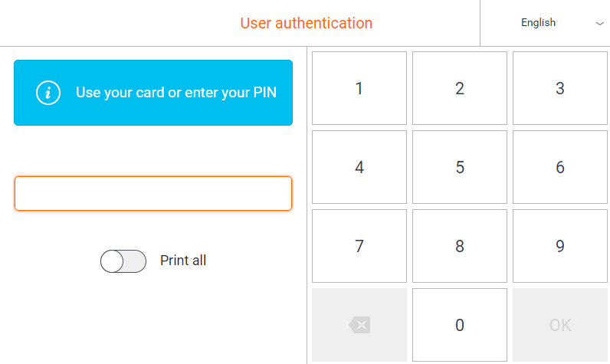This screenshot has height=364, width=610.
Task: Tap digit 9 on the keypad
Action: tap(560, 246)
